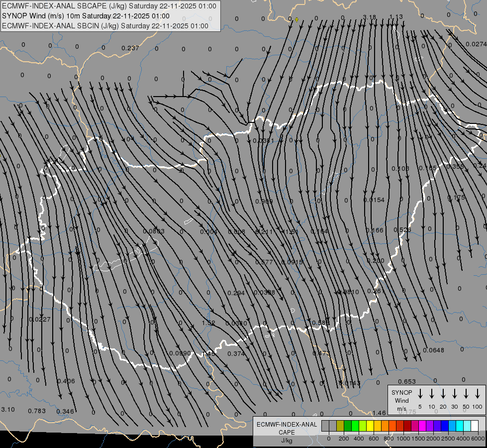Click the bright magenta CAPE legend swatch
This screenshot has height=448, width=487.
click(x=422, y=426)
